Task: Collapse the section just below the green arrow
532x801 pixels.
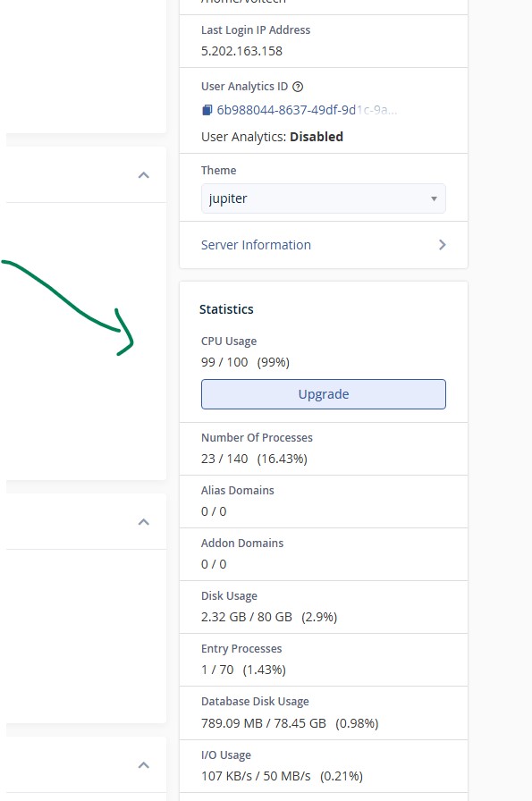Action: (144, 522)
